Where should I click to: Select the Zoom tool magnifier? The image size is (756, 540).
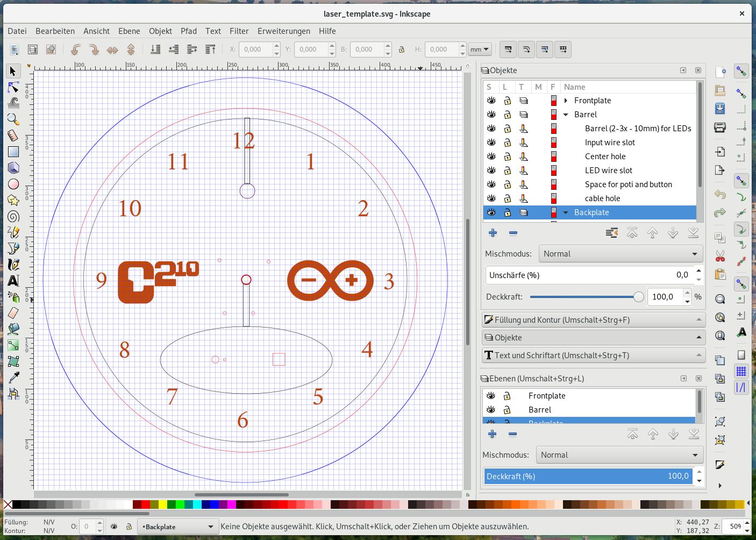[13, 119]
